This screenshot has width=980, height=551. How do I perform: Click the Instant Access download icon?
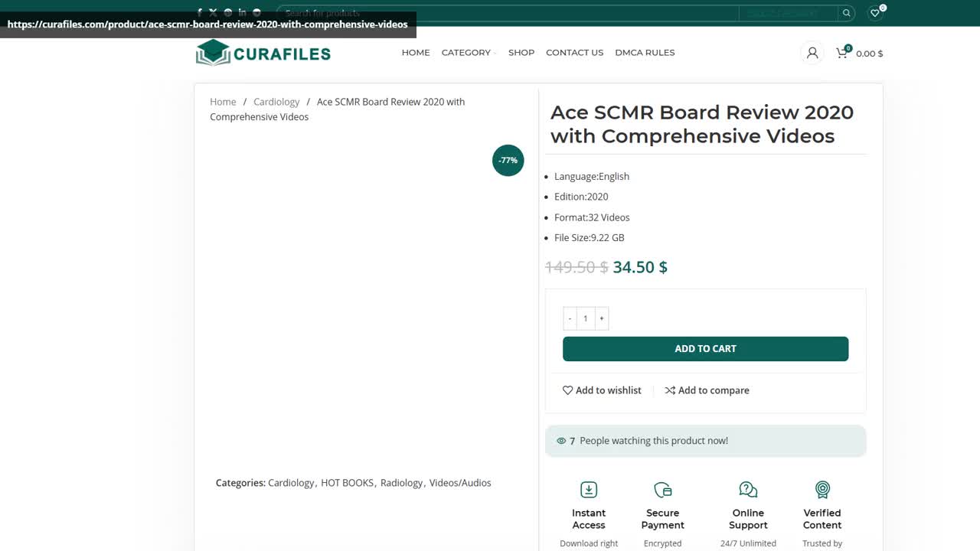[x=589, y=489]
